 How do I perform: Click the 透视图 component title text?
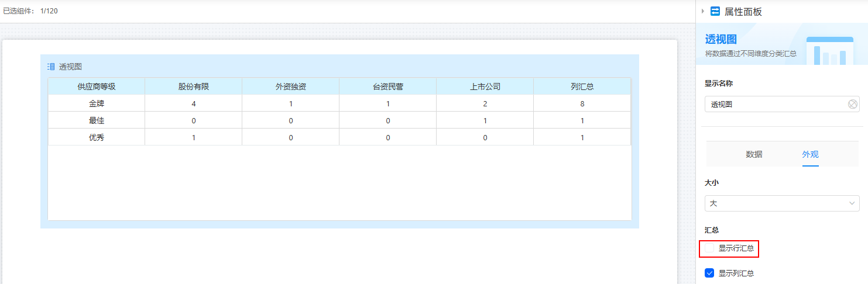click(x=70, y=67)
